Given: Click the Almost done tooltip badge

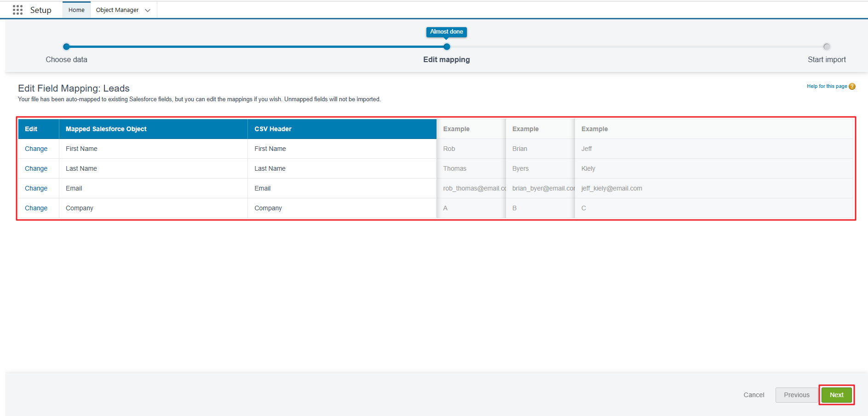Looking at the screenshot, I should [x=446, y=32].
